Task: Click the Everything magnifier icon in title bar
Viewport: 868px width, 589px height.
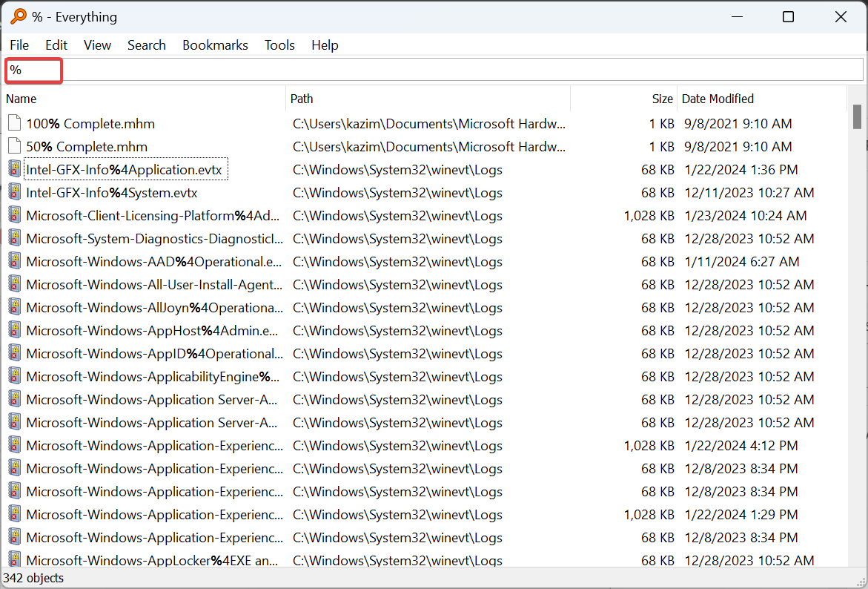Action: (19, 16)
